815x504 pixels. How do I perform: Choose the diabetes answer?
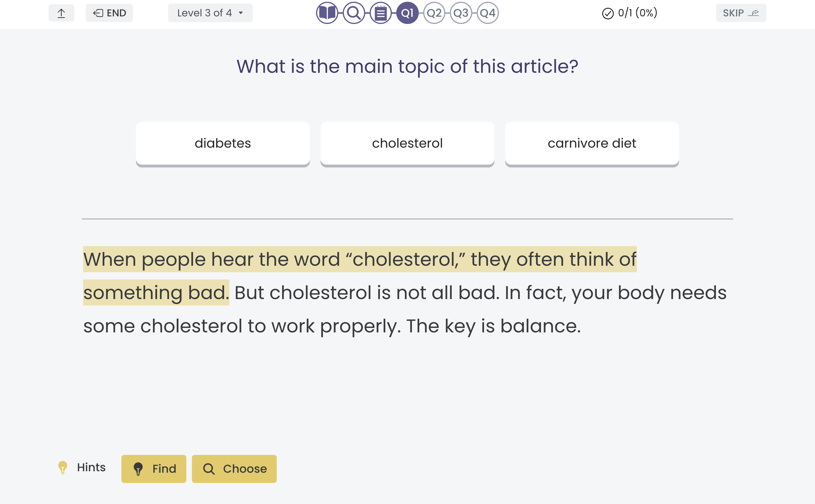223,143
